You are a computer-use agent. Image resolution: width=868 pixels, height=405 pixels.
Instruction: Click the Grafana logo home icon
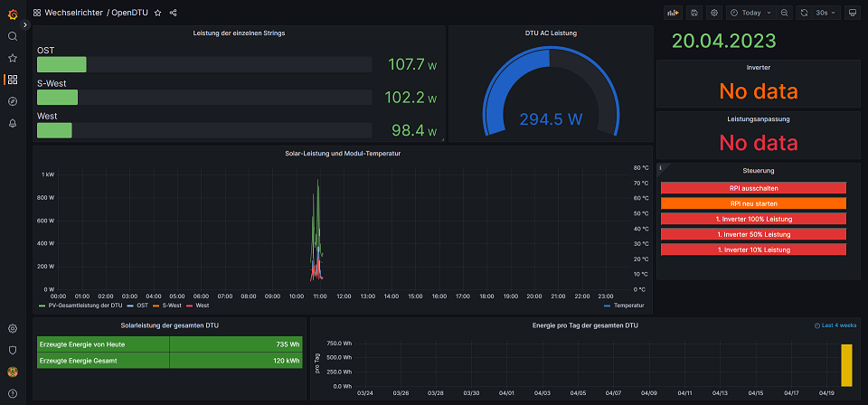13,14
